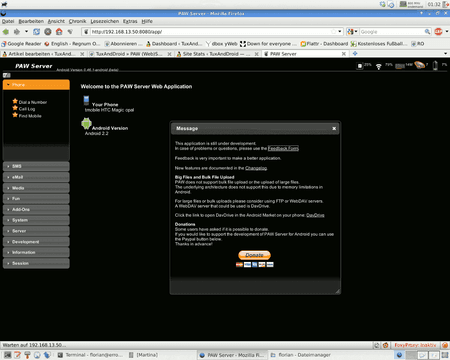Click the WiFi status icon in PAW header
The height and width of the screenshot is (360, 450).
tap(379, 66)
